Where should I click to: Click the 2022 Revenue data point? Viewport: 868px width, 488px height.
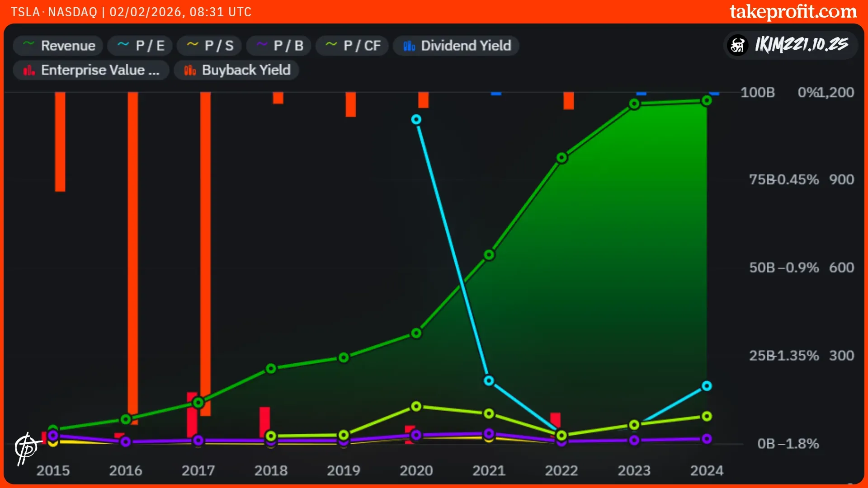[561, 158]
